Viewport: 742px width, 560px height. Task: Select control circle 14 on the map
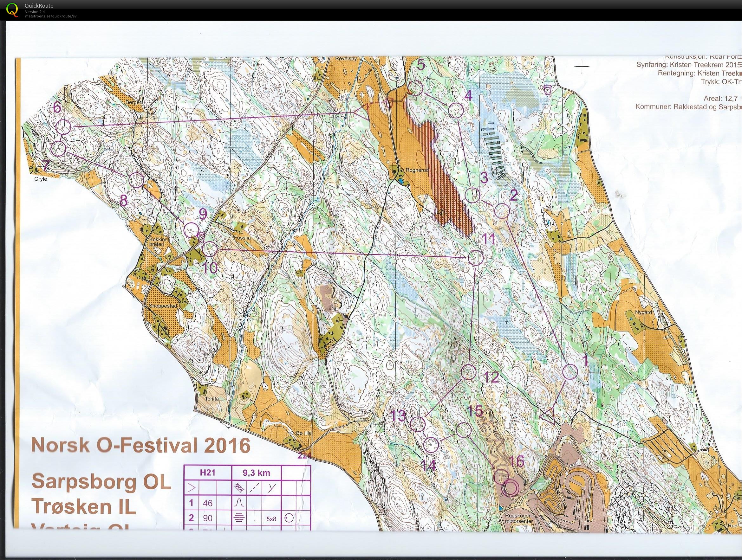point(431,446)
